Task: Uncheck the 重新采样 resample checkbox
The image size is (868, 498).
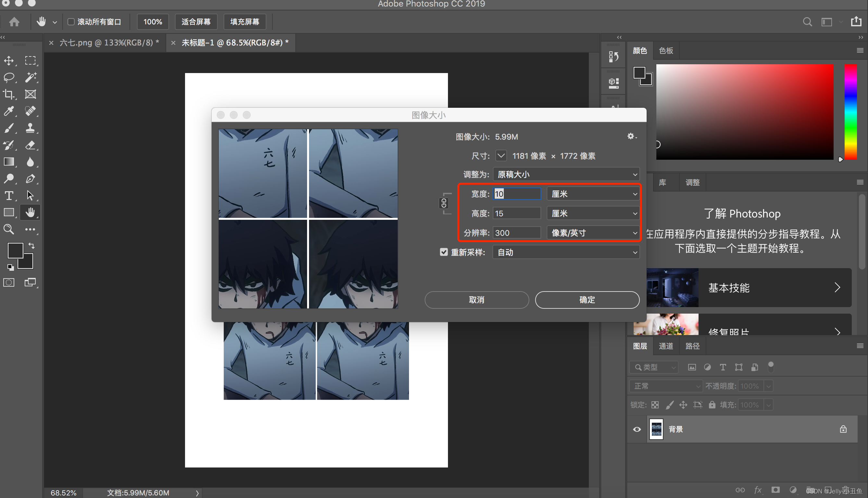Action: (x=444, y=252)
